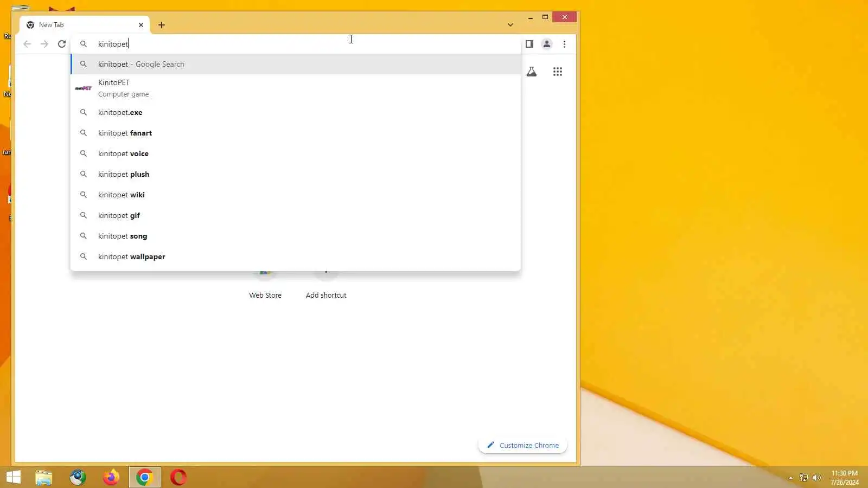Choose the kinitopet fanart suggestion

click(x=296, y=133)
